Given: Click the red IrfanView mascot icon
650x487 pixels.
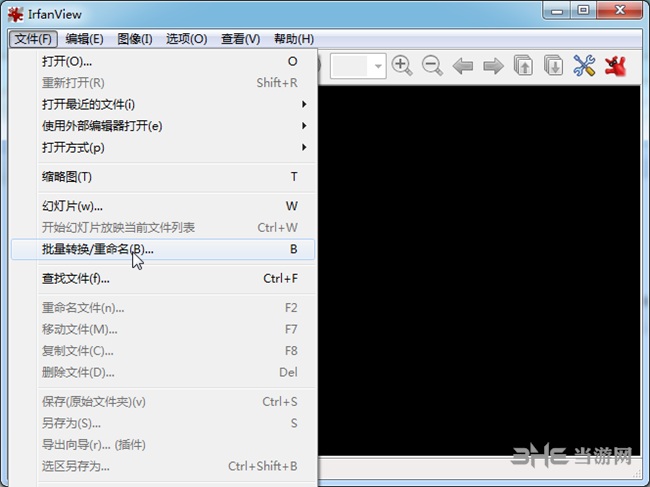Looking at the screenshot, I should (x=615, y=66).
